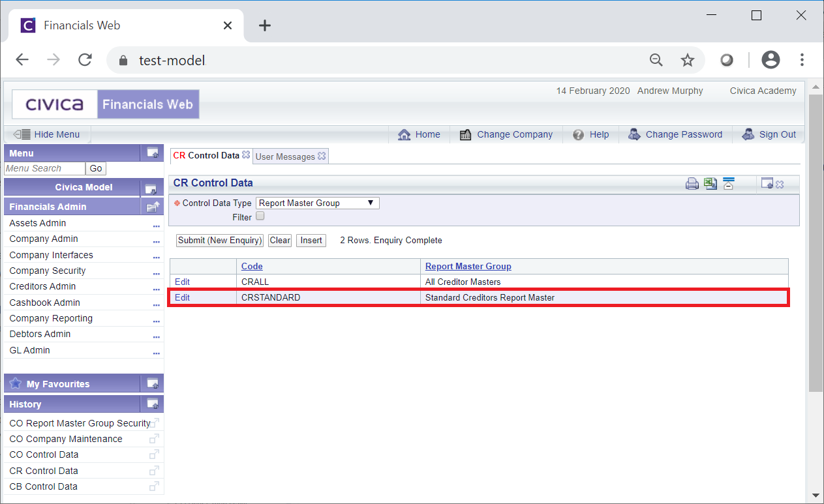Open CO Company Maintenance in new window icon
Viewport: 824px width, 504px height.
point(154,439)
